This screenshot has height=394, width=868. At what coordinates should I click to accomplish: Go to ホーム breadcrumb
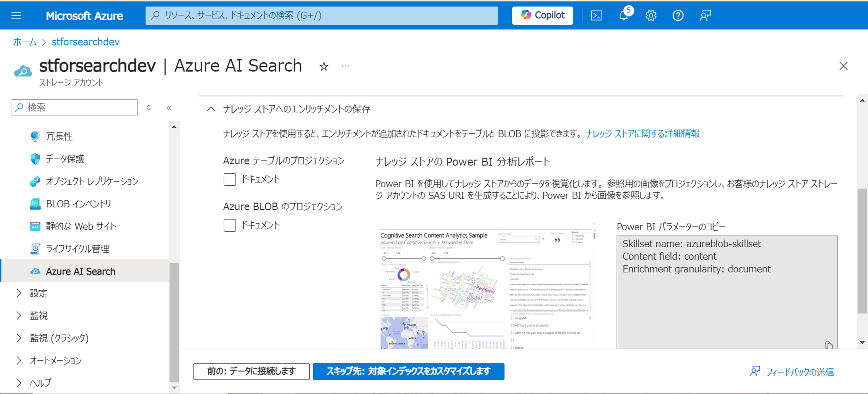(25, 42)
